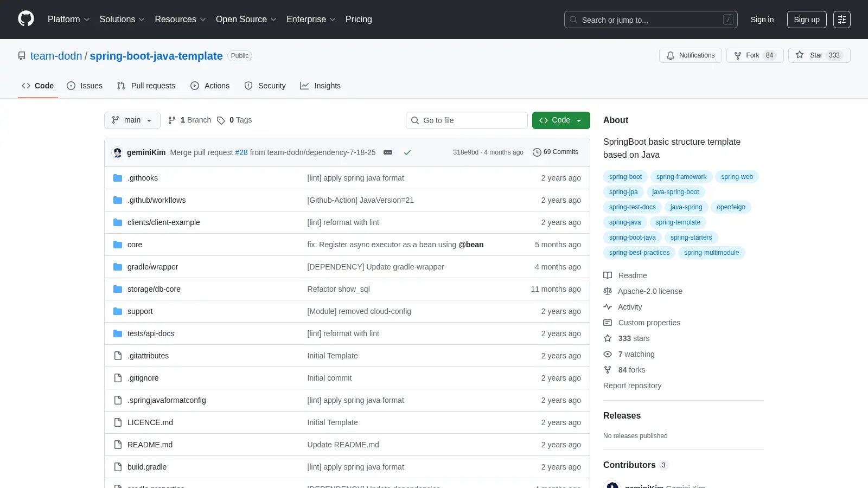Open the 69 Commits link
The height and width of the screenshot is (488, 868).
pyautogui.click(x=556, y=152)
